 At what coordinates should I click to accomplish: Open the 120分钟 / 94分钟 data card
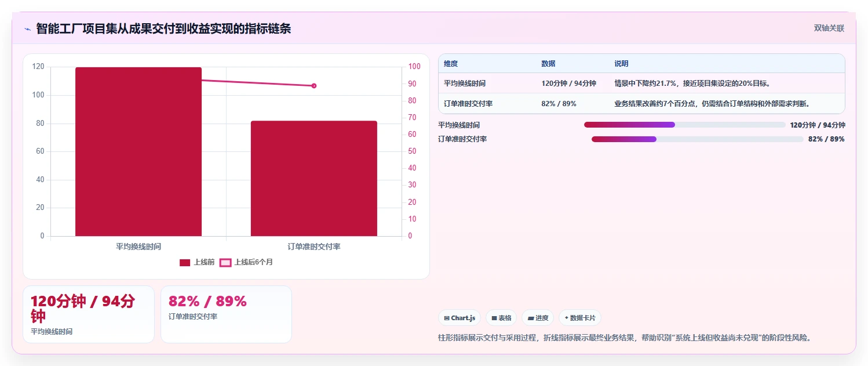(x=89, y=314)
